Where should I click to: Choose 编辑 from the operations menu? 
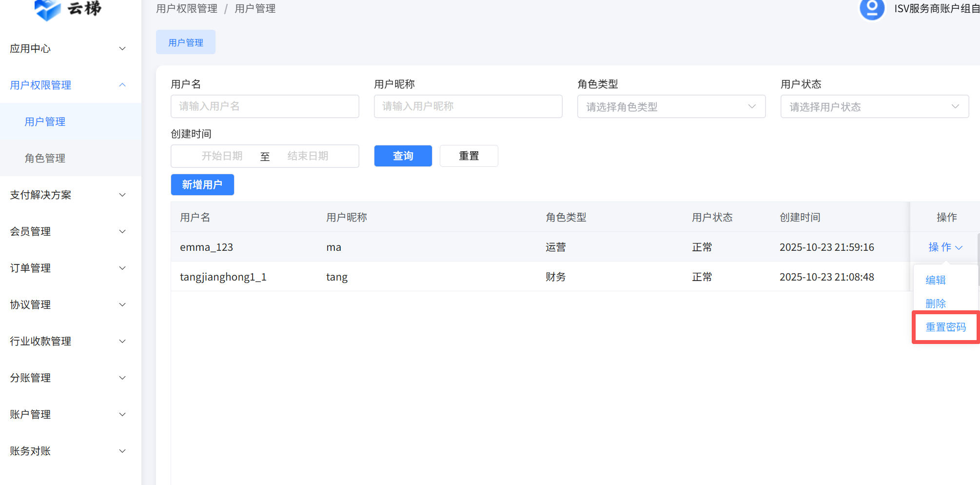(x=935, y=280)
